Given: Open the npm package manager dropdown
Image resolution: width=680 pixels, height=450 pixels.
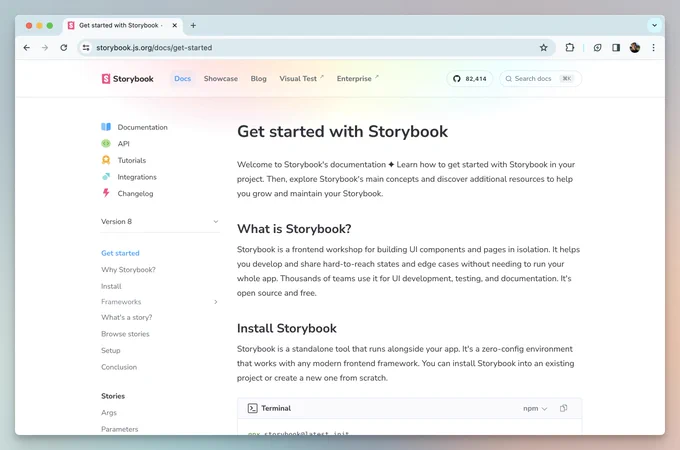Looking at the screenshot, I should pyautogui.click(x=535, y=408).
